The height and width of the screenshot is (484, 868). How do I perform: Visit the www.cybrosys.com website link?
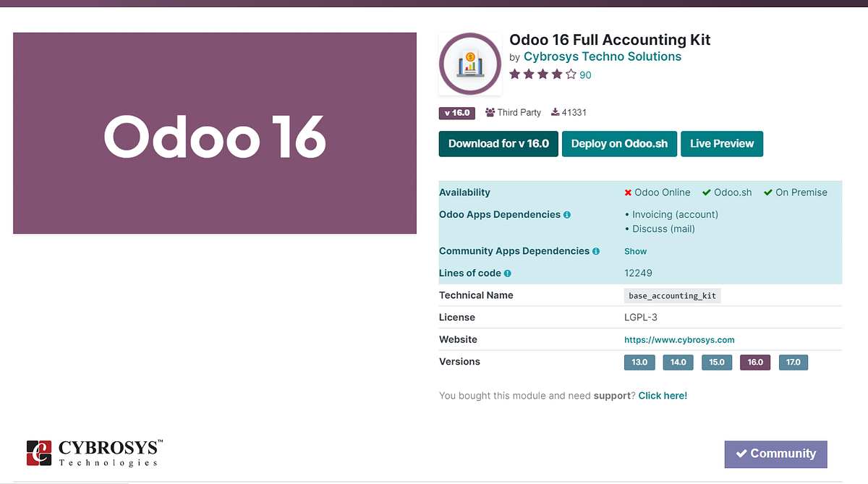click(x=678, y=339)
